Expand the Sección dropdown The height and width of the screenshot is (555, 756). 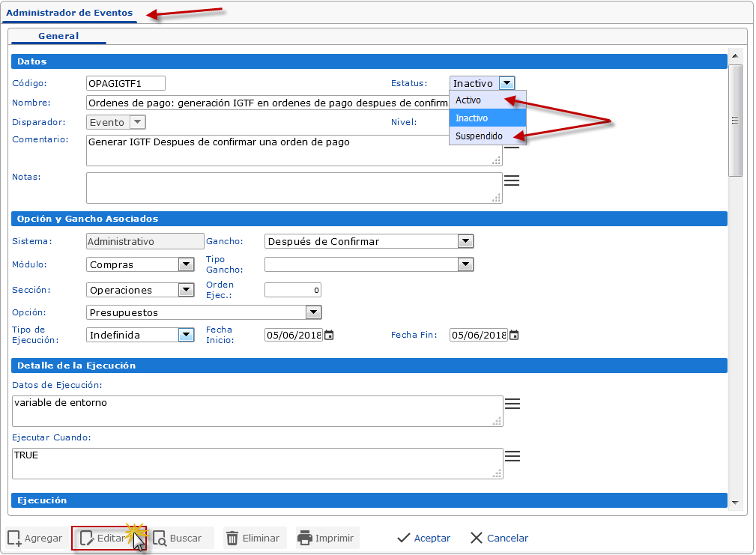click(x=186, y=290)
